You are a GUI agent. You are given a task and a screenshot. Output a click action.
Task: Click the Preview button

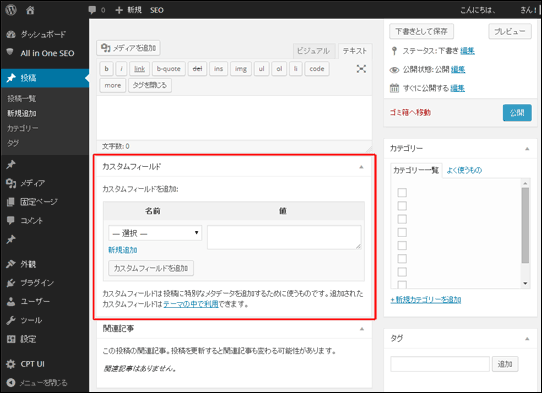(x=510, y=31)
